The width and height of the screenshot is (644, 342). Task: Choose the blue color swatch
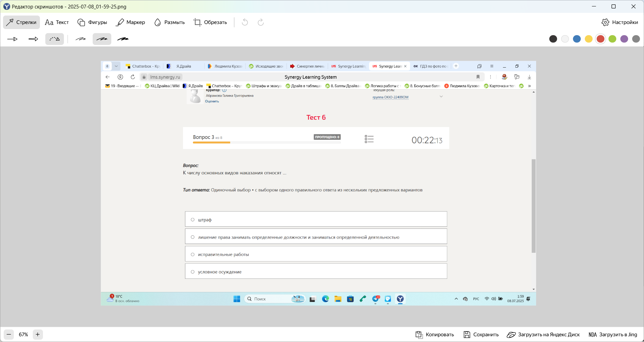point(577,39)
